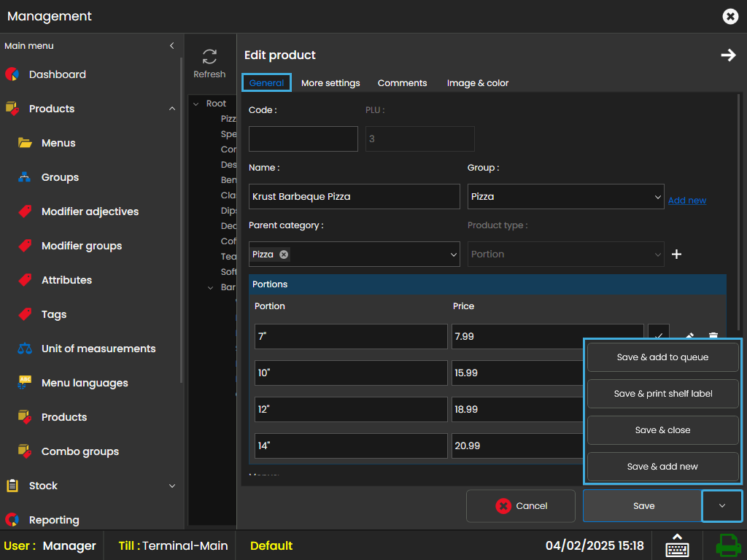Click the Add new group link
Image resolution: width=747 pixels, height=560 pixels.
[686, 201]
